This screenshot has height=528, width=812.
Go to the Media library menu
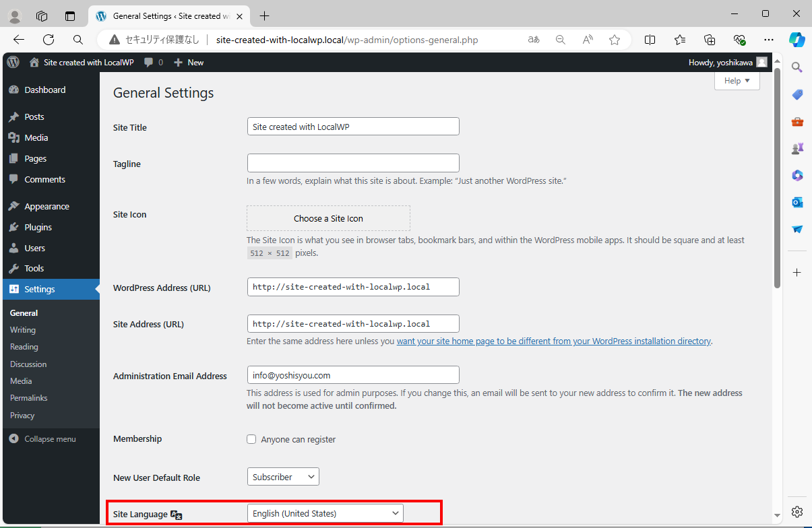[x=36, y=137]
